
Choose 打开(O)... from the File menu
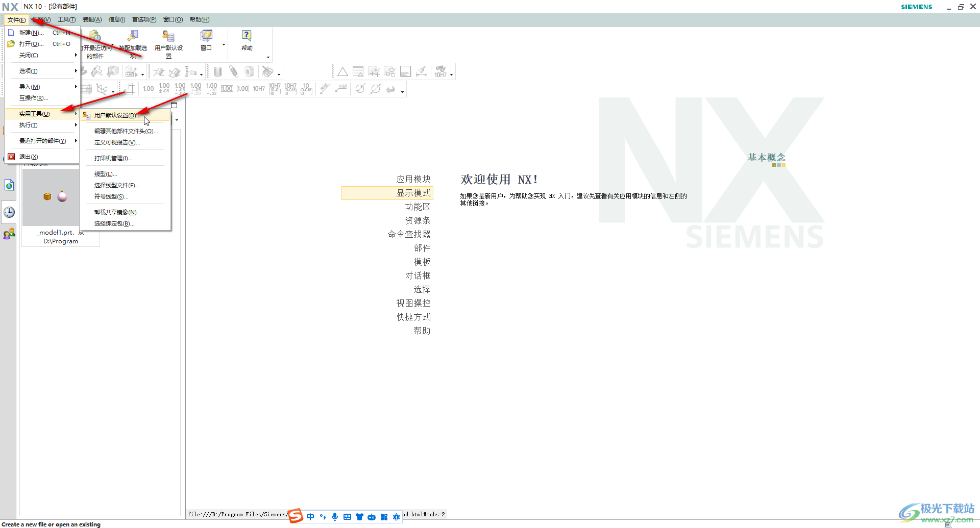(x=43, y=44)
